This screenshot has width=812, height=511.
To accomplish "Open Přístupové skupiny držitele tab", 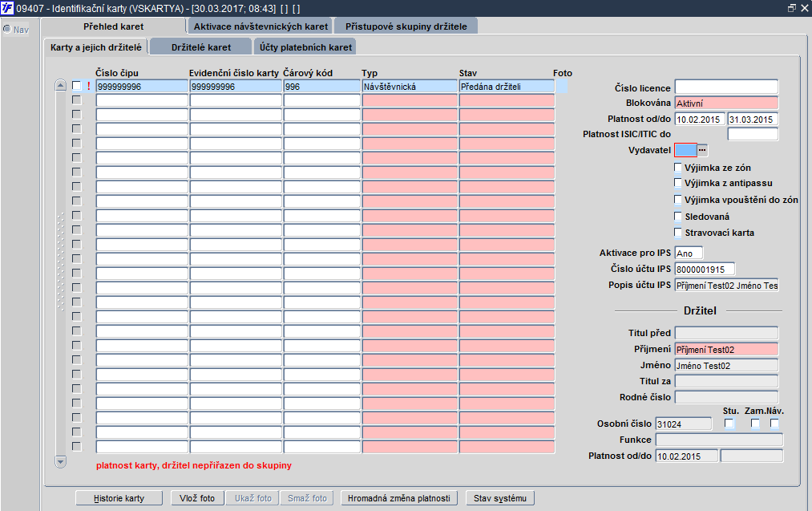I will click(x=406, y=26).
